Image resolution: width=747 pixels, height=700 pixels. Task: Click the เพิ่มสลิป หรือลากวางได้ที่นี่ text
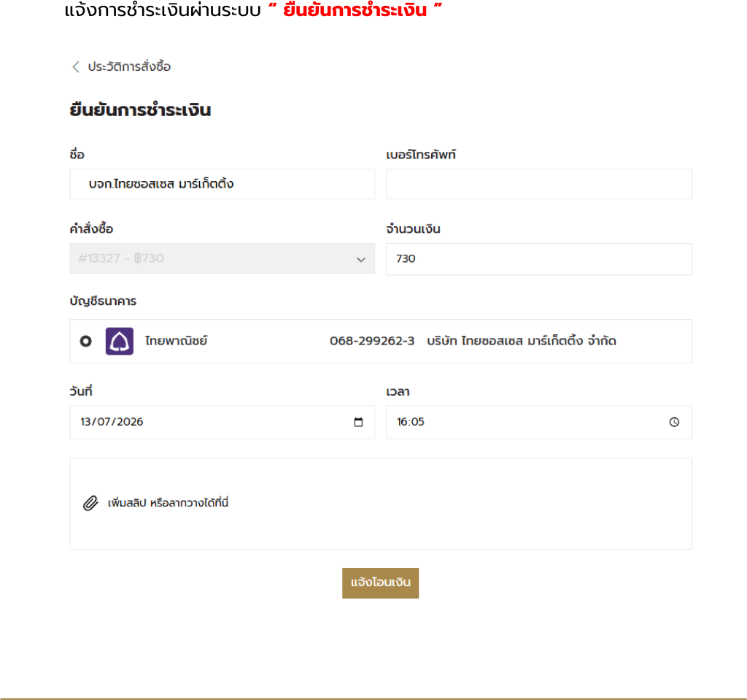click(168, 503)
